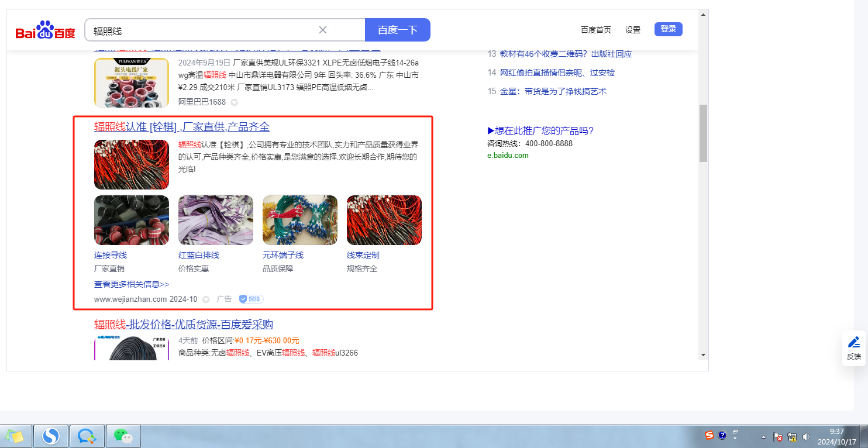The image size is (868, 448).
Task: Click the 反馈 feedback pencil button
Action: pos(854,348)
